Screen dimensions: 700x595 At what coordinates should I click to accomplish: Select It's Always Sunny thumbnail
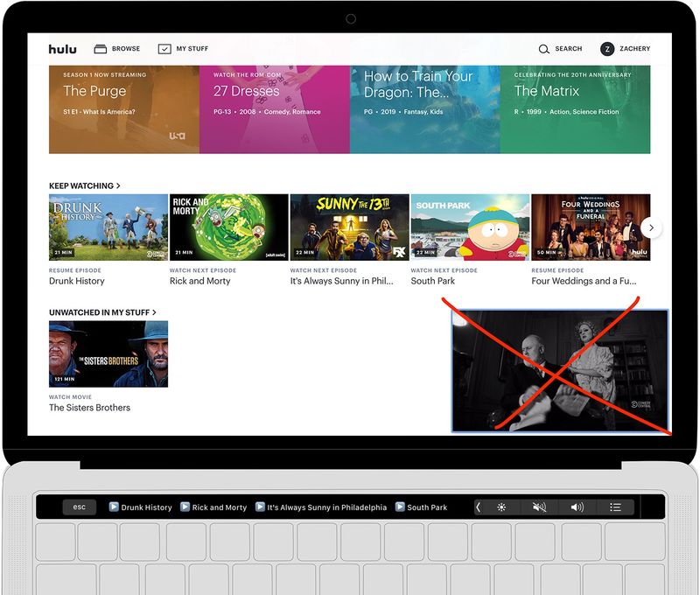click(x=349, y=227)
